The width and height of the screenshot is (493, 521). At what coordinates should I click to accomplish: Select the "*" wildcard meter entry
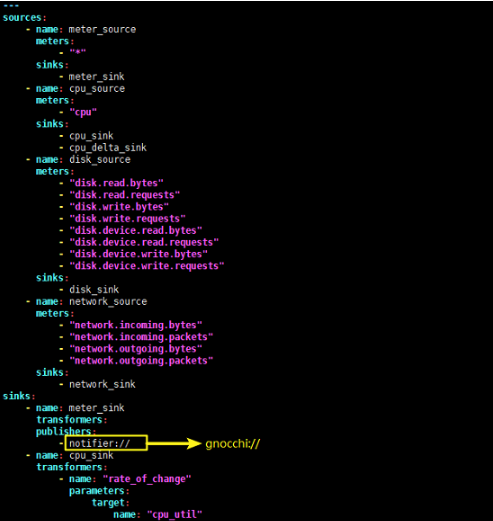click(78, 52)
